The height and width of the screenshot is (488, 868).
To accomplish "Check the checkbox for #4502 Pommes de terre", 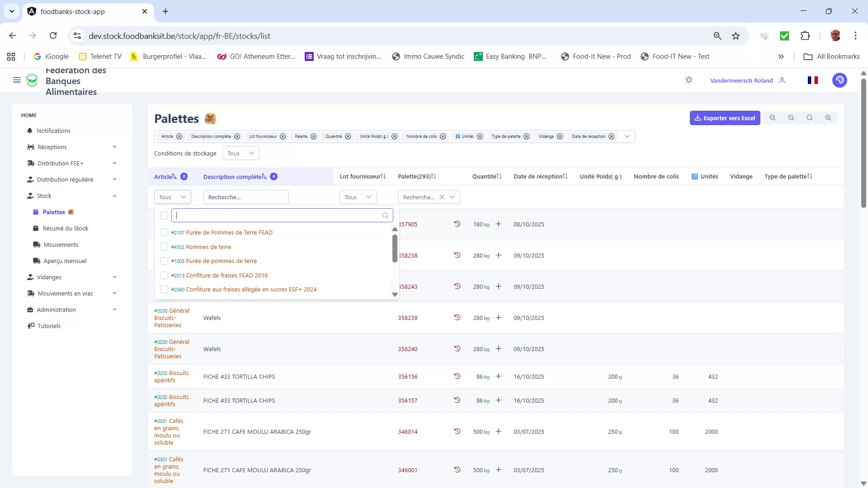I will [x=164, y=247].
